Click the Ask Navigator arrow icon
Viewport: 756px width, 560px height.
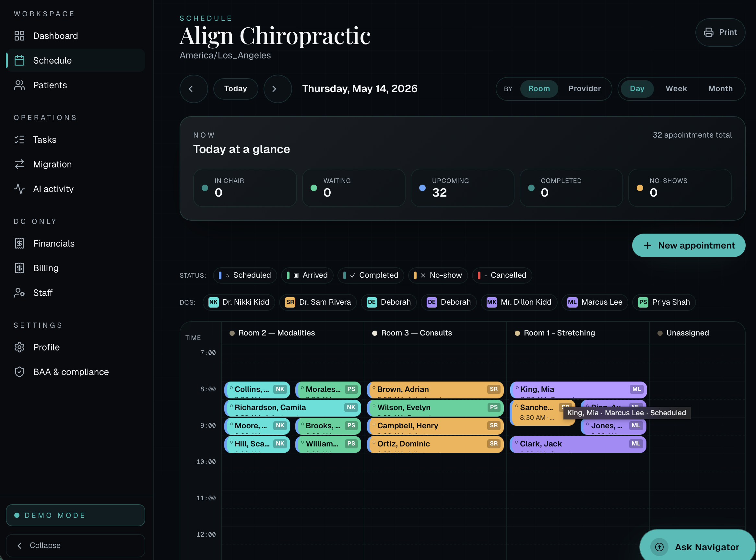point(659,547)
